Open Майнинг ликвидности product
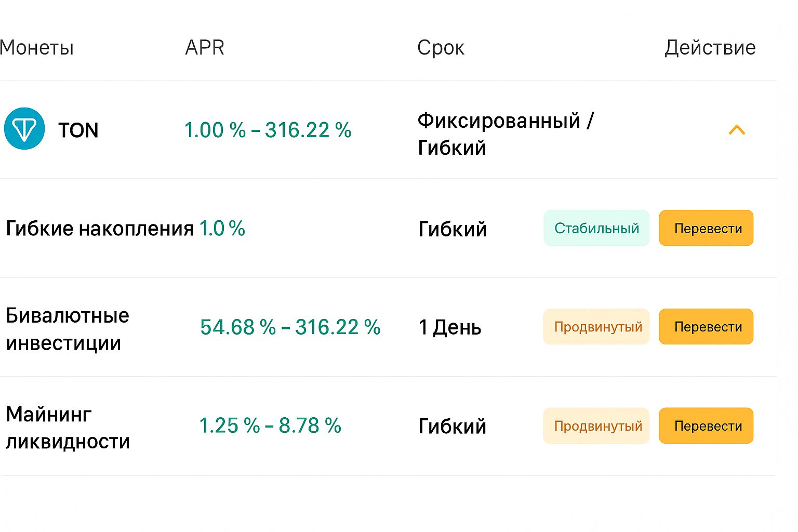 [x=68, y=428]
